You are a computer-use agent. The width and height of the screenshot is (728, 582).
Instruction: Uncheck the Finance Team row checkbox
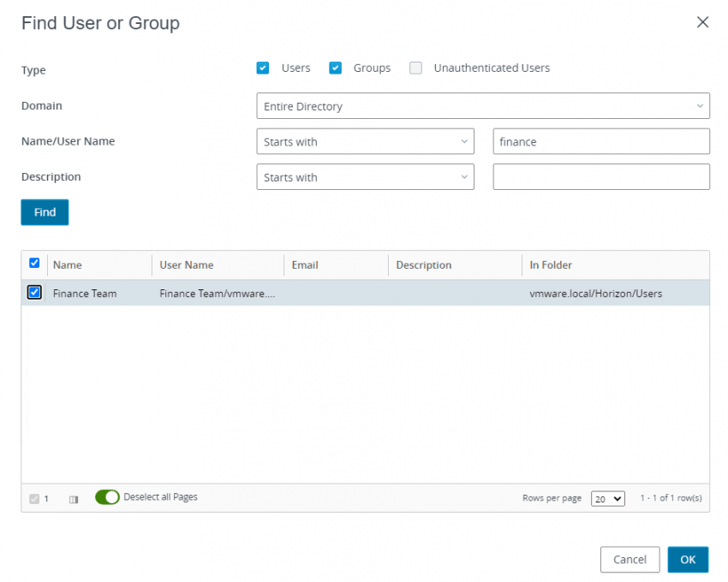coord(34,292)
